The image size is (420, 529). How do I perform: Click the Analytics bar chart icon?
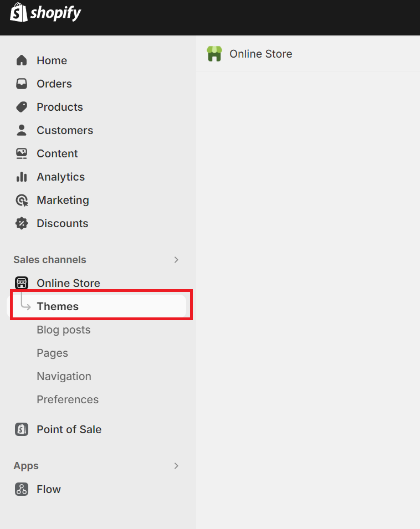[x=22, y=177]
